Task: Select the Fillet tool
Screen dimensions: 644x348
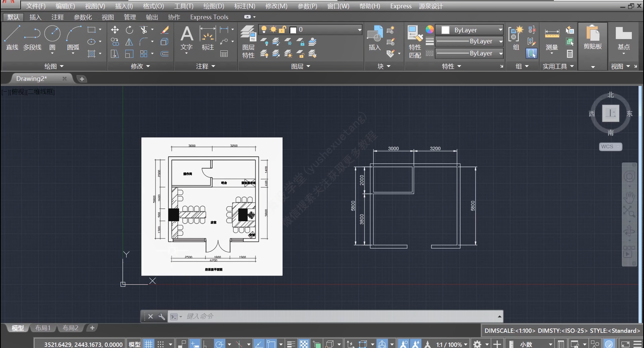Action: [x=144, y=42]
